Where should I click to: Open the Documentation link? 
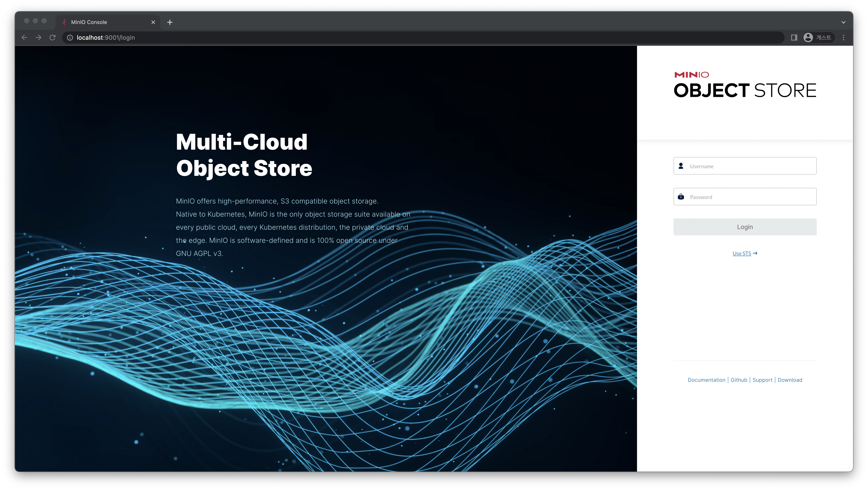tap(706, 380)
